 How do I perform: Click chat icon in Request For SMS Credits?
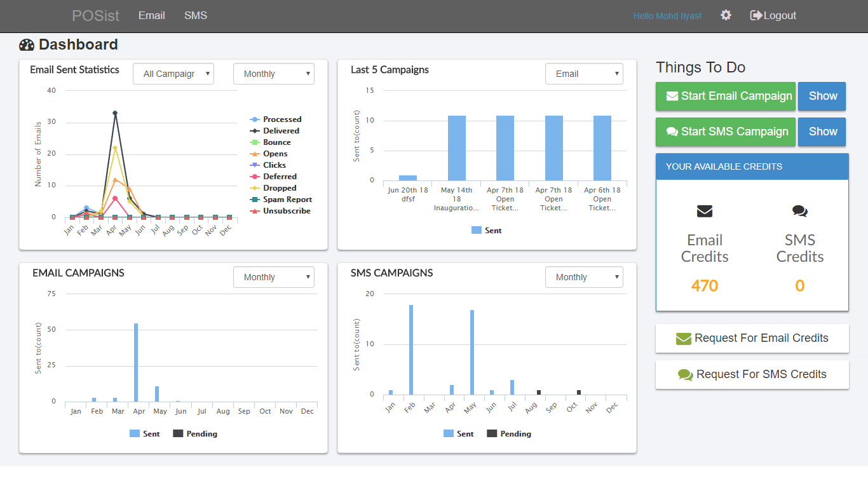point(685,375)
